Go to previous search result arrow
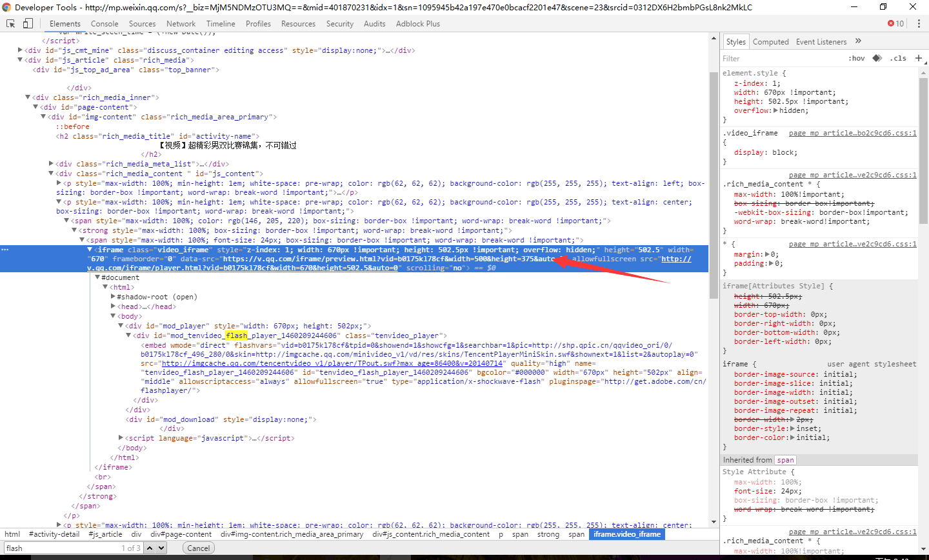This screenshot has width=929, height=560. pos(150,548)
